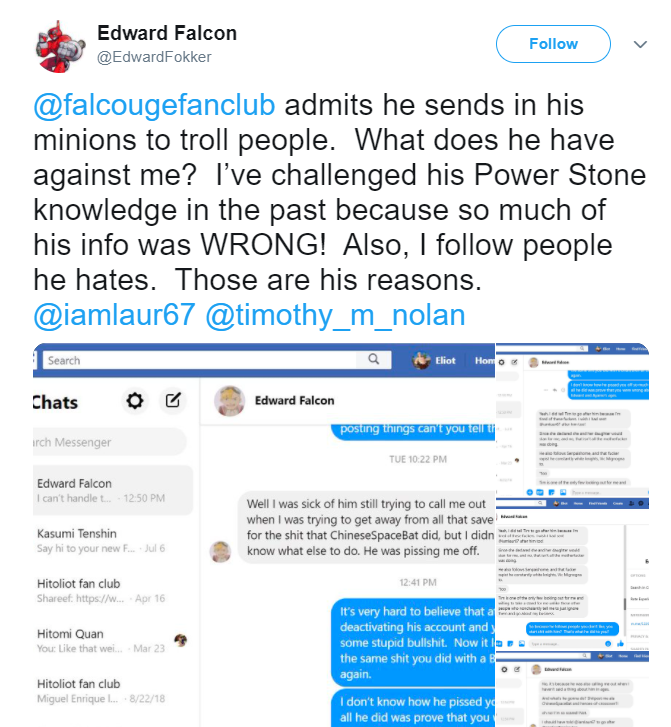671x727 pixels.
Task: Click the Facebook search magnifier icon
Action: point(373,360)
